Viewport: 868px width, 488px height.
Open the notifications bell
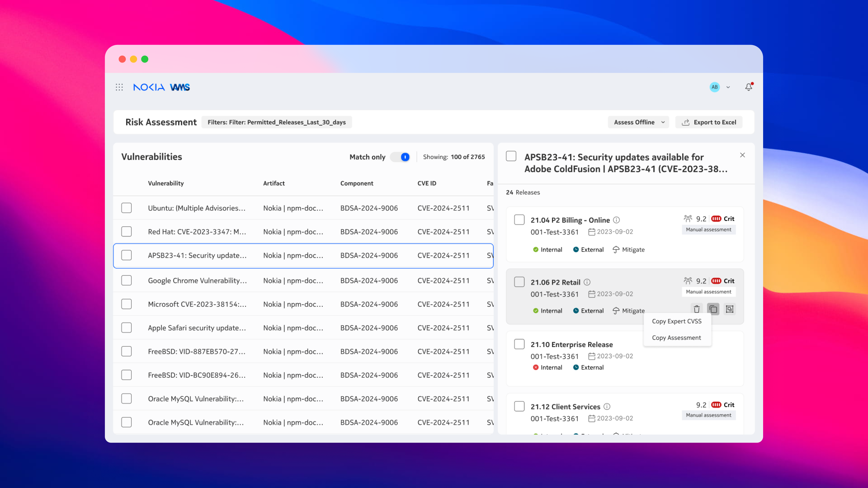click(x=748, y=87)
